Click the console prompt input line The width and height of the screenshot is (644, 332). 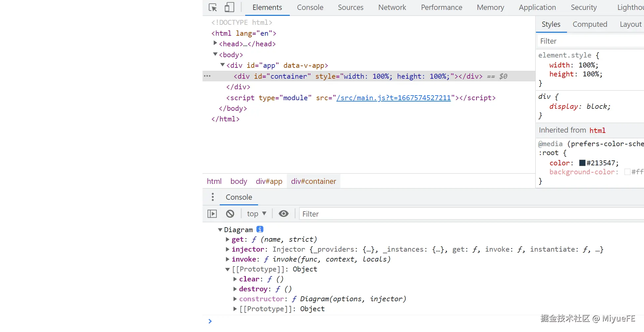(x=426, y=321)
